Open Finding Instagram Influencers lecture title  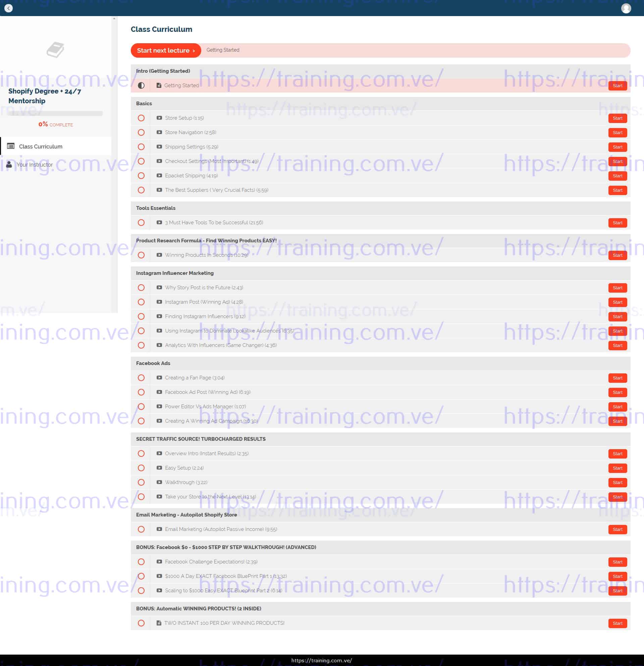[x=205, y=316]
